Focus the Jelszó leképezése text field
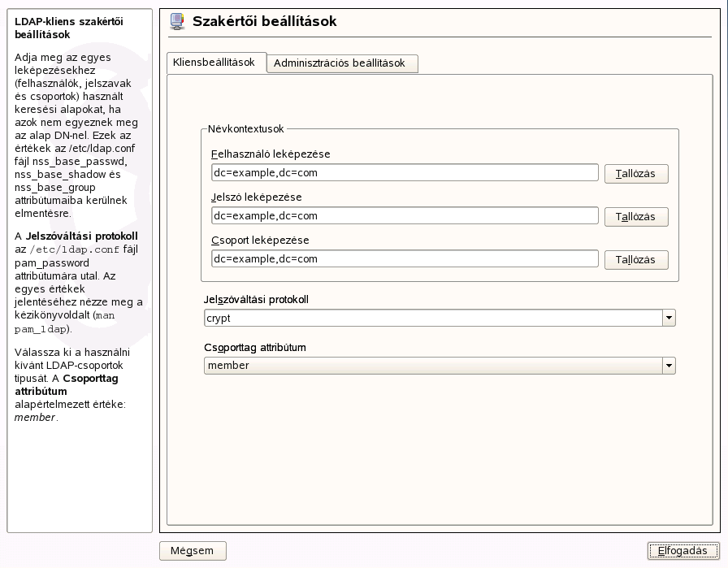Viewport: 728px width, 568px height. [405, 216]
